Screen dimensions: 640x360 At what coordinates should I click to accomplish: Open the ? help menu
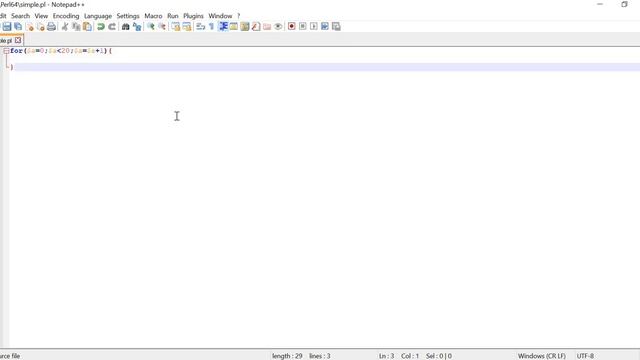pyautogui.click(x=238, y=16)
